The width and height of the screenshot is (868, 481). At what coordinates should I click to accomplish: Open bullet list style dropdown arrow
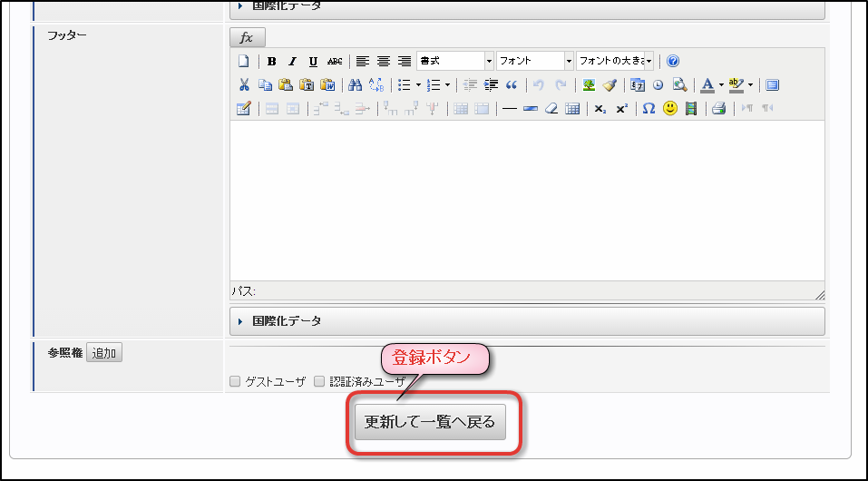pyautogui.click(x=418, y=84)
